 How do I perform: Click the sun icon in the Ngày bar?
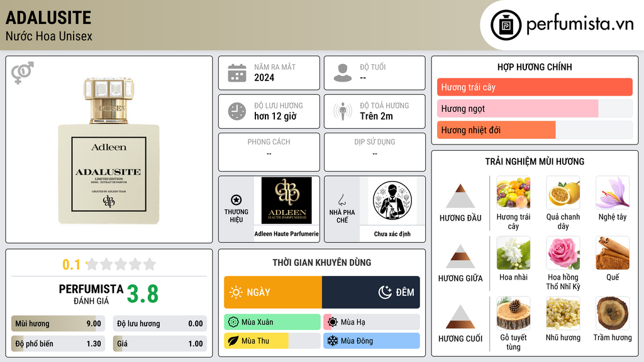point(236,292)
